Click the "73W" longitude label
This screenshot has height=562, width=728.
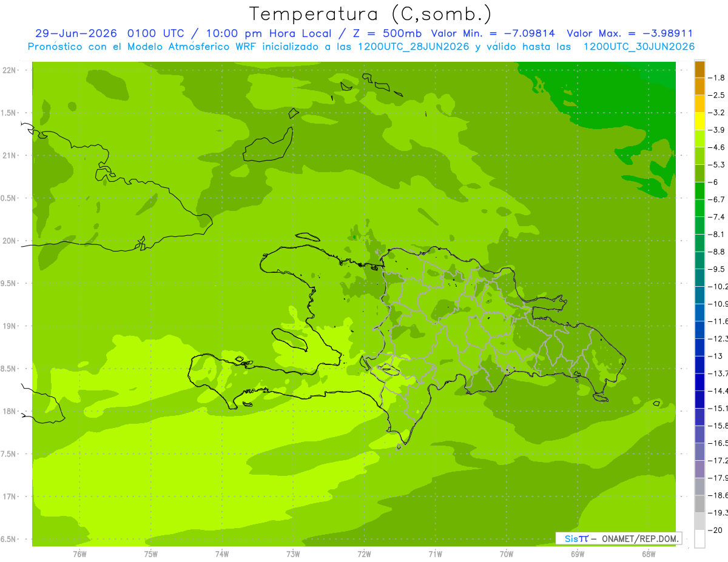293,554
